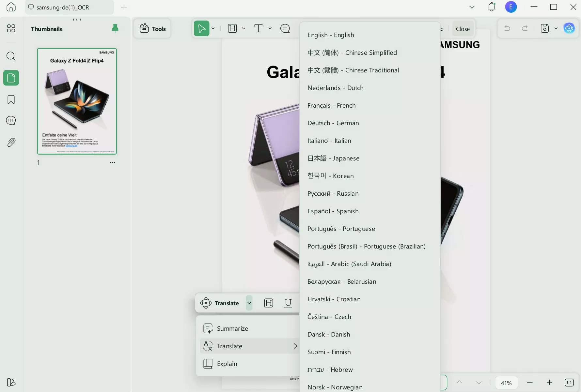The width and height of the screenshot is (581, 392).
Task: Click the Close button in toolbar
Action: click(463, 29)
